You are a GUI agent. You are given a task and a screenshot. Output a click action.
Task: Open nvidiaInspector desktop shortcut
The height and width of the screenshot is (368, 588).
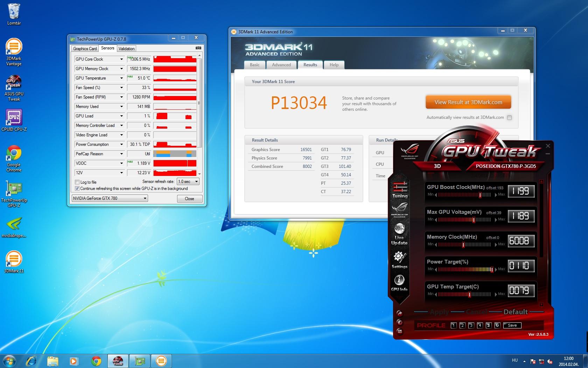(x=14, y=227)
